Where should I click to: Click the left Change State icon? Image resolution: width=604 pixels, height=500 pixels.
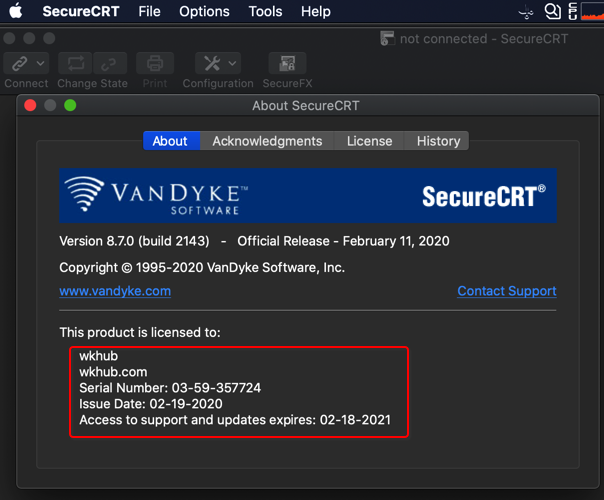[76, 64]
